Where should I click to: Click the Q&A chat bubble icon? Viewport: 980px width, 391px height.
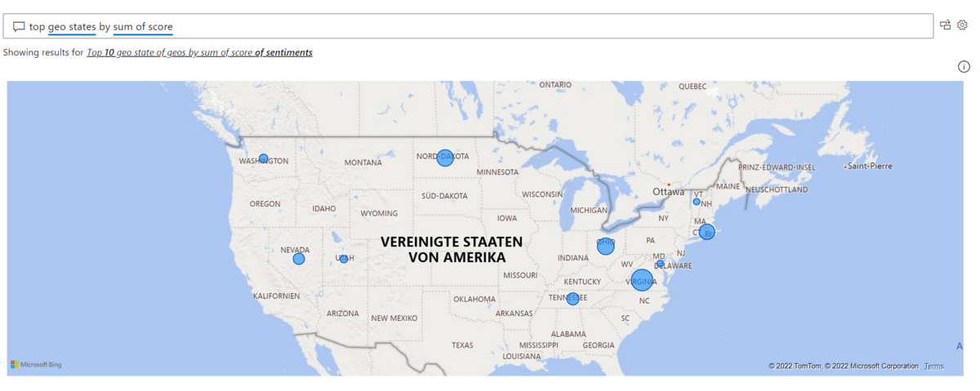[19, 27]
